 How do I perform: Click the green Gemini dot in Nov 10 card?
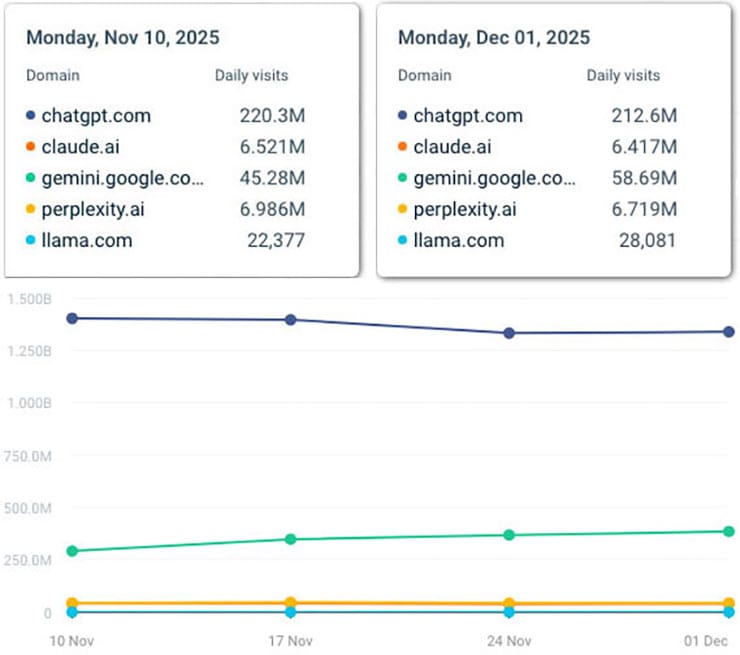click(31, 179)
